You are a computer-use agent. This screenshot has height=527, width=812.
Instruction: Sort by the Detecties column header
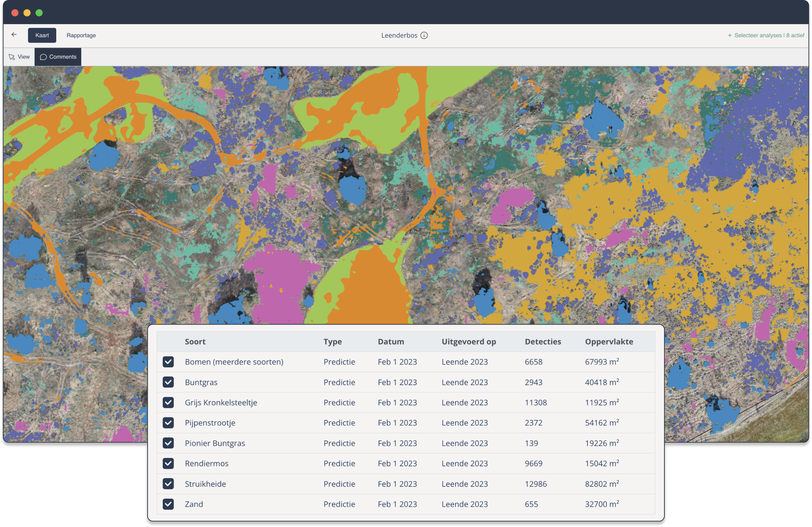click(x=543, y=341)
